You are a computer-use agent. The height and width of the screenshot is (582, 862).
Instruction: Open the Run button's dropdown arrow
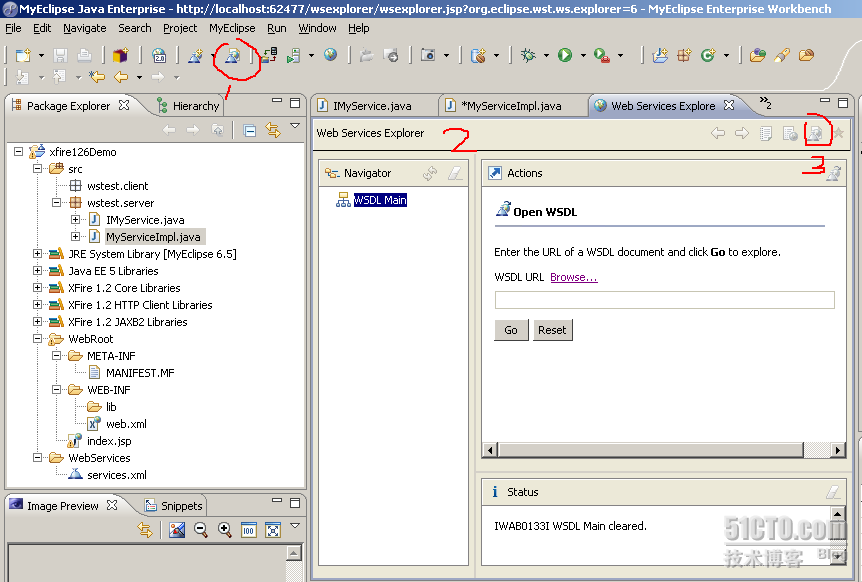click(583, 55)
